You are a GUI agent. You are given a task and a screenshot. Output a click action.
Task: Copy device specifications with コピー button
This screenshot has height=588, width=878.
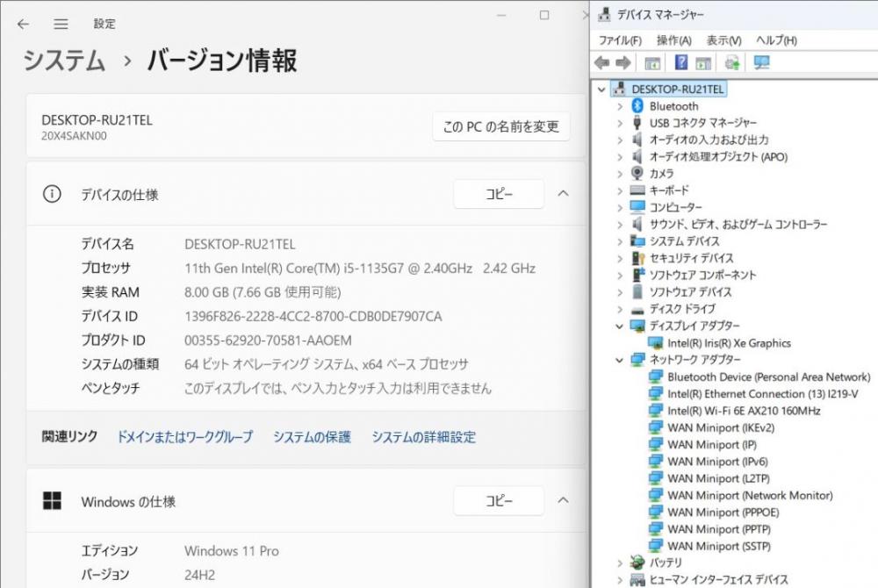pos(499,194)
